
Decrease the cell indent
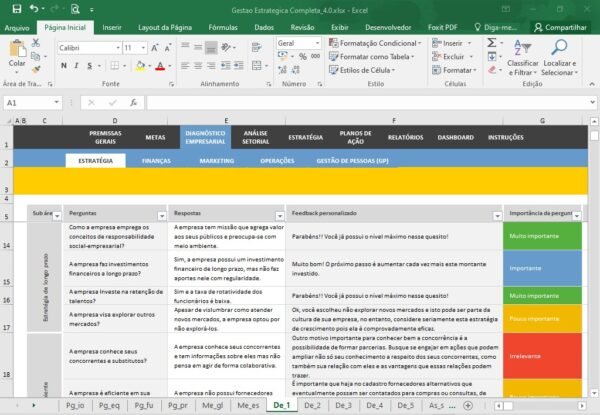click(x=226, y=66)
